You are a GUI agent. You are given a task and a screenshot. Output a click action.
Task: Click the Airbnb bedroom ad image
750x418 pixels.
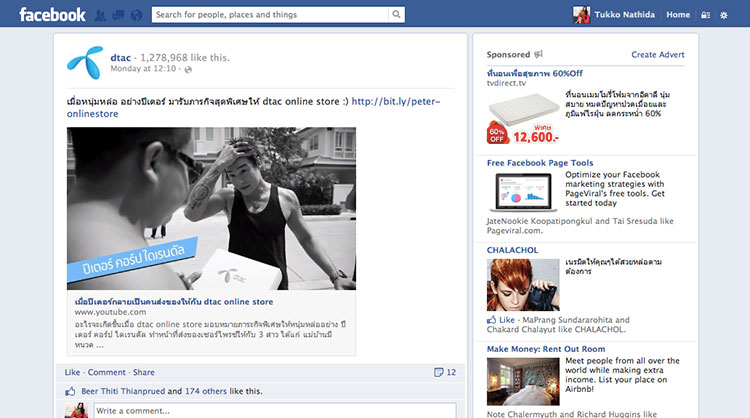coord(523,382)
